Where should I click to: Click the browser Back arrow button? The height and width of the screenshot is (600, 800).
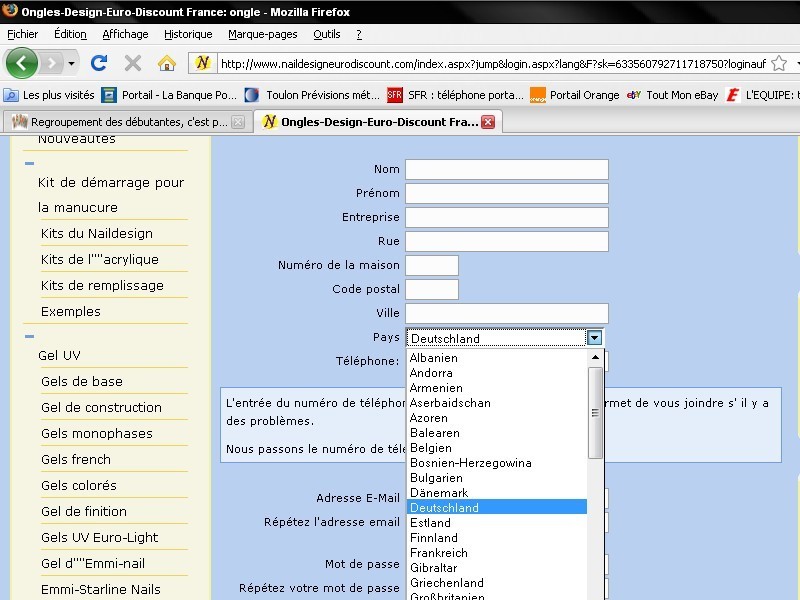pyautogui.click(x=22, y=62)
